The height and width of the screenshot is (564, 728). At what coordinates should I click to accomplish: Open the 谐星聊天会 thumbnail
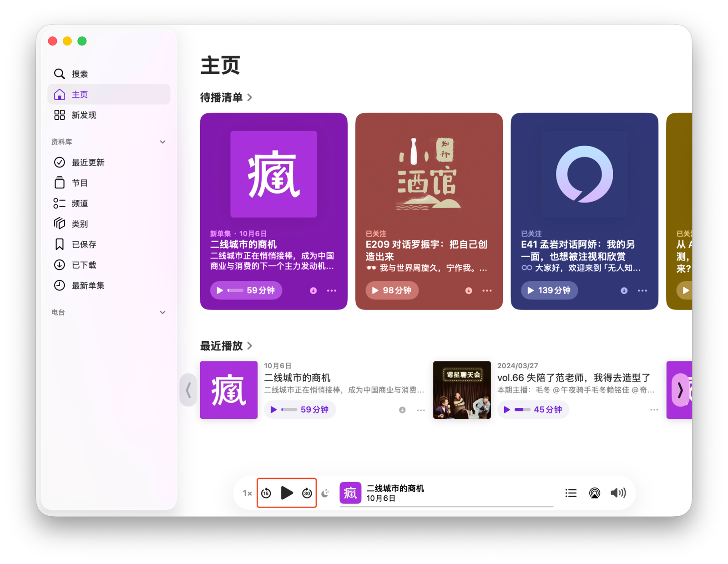pyautogui.click(x=462, y=390)
